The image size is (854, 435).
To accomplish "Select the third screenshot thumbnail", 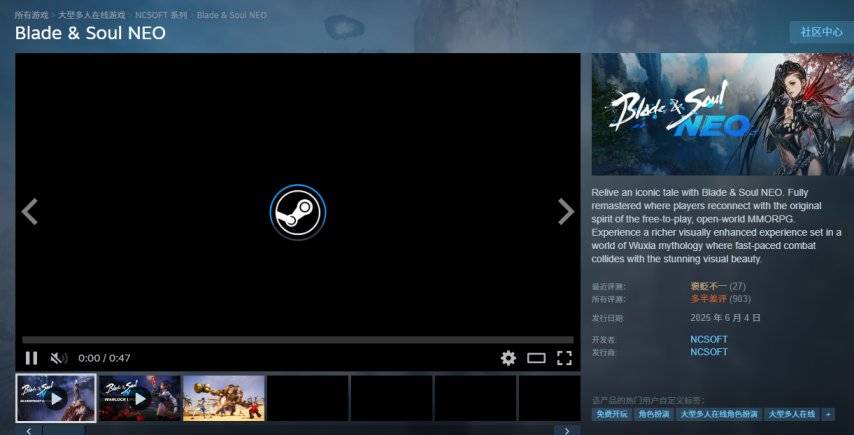I will pyautogui.click(x=224, y=398).
